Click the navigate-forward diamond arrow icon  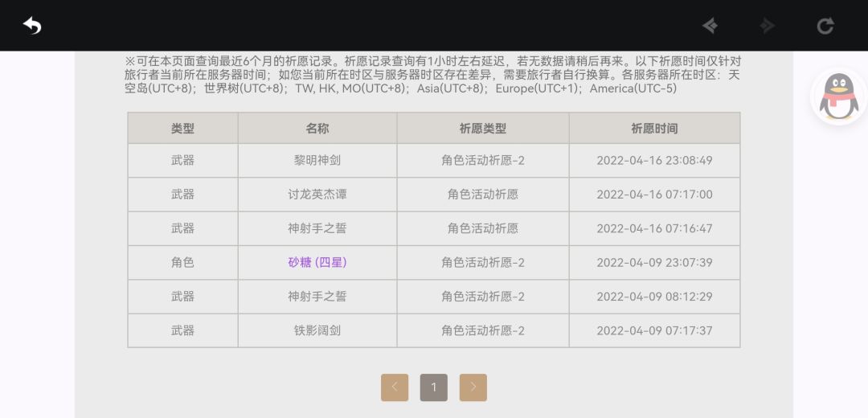[768, 26]
